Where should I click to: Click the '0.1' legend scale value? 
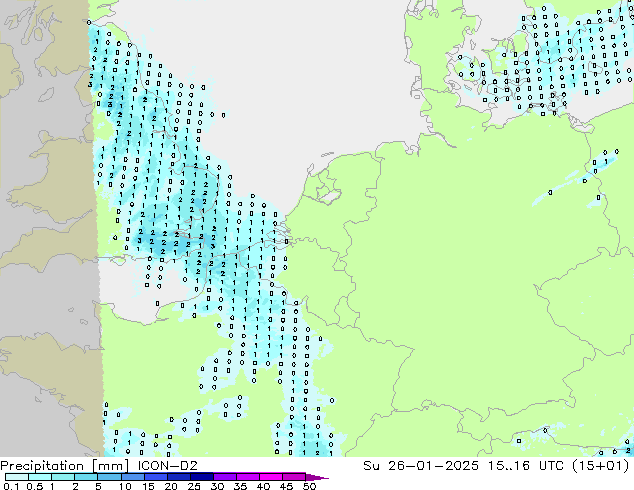tap(11, 486)
